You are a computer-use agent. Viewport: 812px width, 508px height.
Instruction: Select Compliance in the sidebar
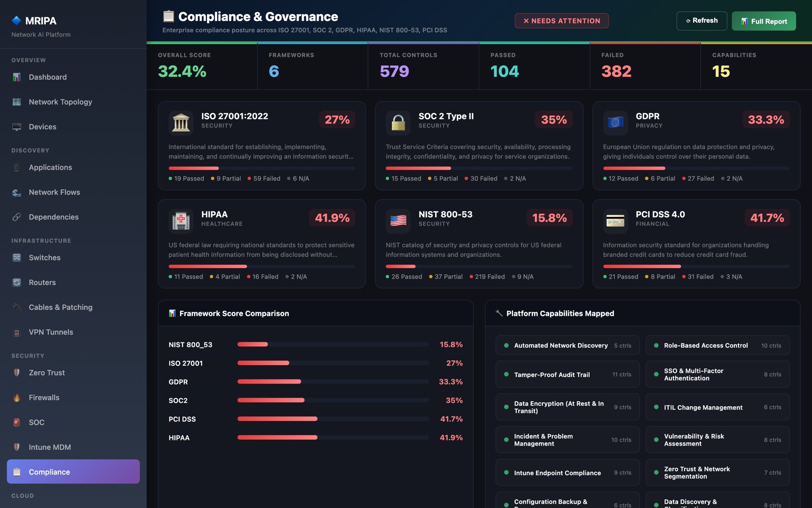pos(74,472)
